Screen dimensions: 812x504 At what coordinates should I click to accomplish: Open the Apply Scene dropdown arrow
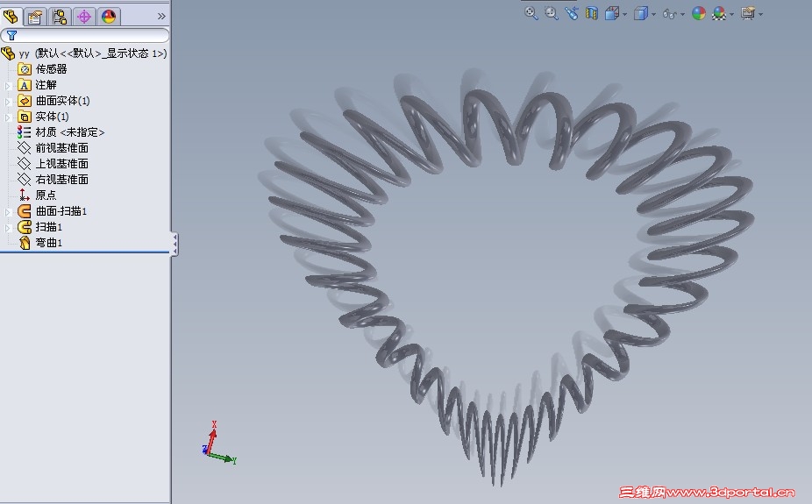(731, 15)
